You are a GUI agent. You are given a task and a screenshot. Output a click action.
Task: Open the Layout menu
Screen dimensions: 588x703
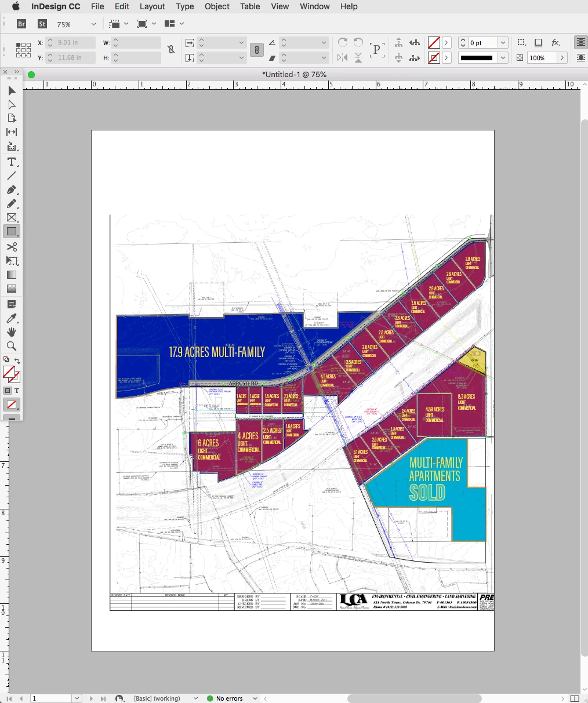pyautogui.click(x=153, y=6)
